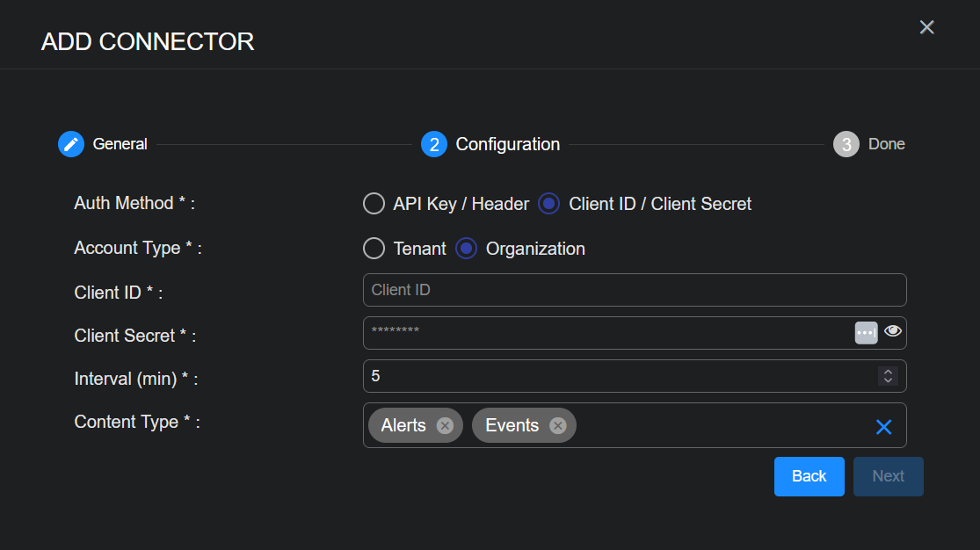Click the step 3 Done circle
The height and width of the screenshot is (550, 980).
(x=846, y=144)
